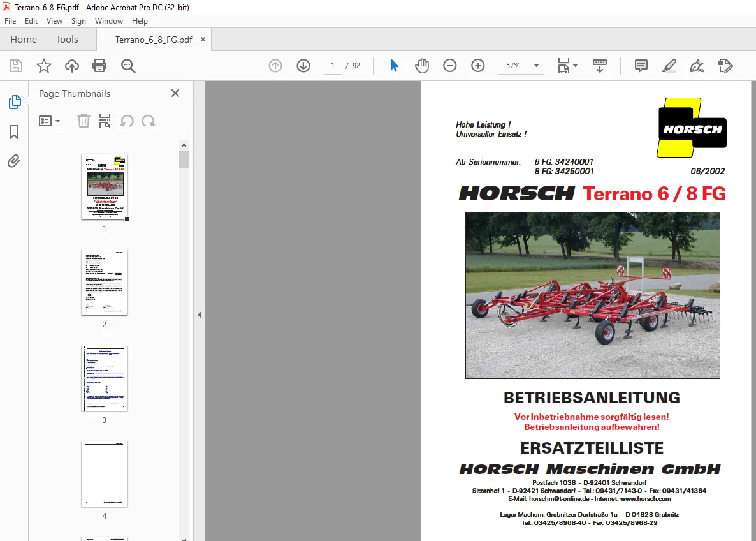The width and height of the screenshot is (756, 541).
Task: Add file to starred favorites
Action: click(x=44, y=66)
